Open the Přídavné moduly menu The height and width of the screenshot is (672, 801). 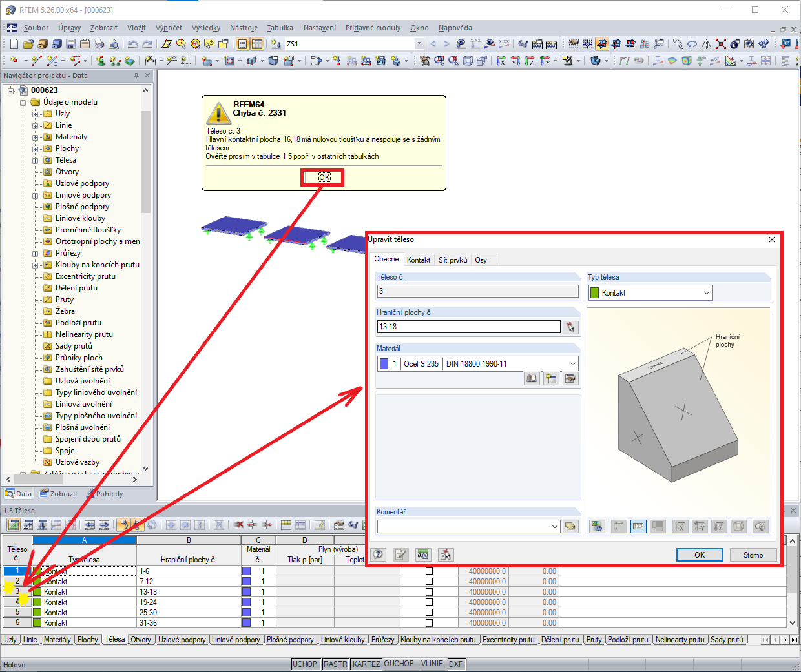click(373, 28)
